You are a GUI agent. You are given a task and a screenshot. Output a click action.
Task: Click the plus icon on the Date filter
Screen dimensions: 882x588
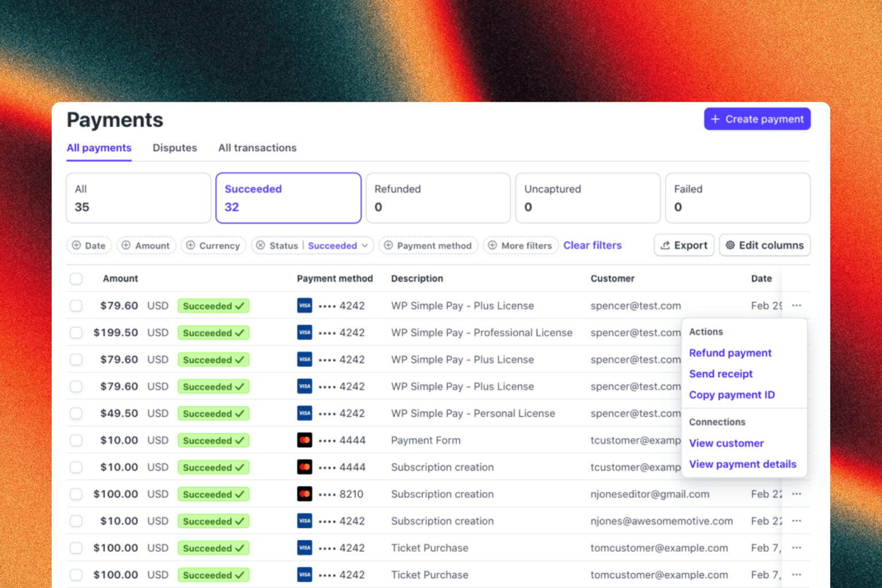pos(76,245)
